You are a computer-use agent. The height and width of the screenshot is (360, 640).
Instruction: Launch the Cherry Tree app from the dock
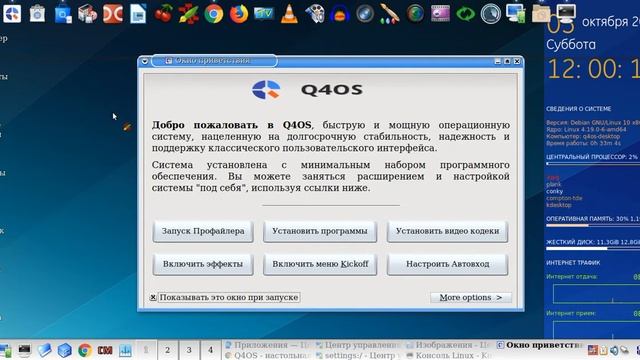(163, 14)
